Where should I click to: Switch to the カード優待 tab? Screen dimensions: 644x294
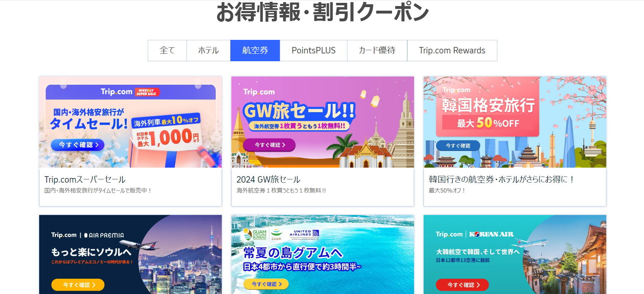tap(377, 51)
